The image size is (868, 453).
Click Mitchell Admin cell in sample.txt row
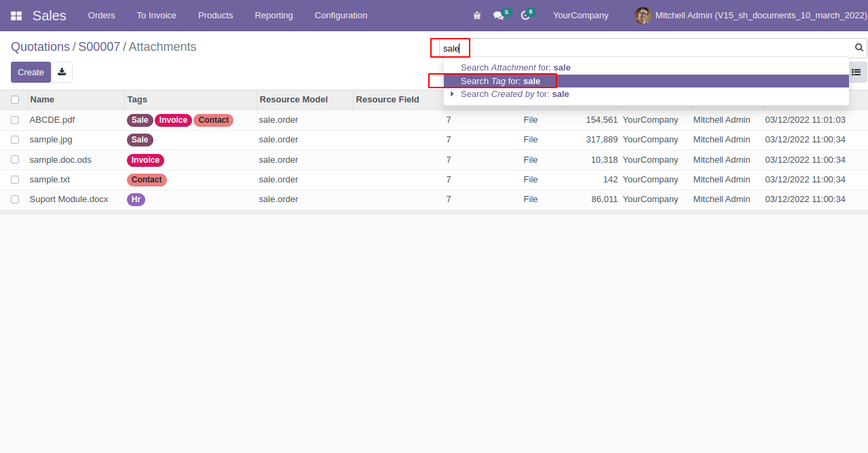tap(721, 180)
